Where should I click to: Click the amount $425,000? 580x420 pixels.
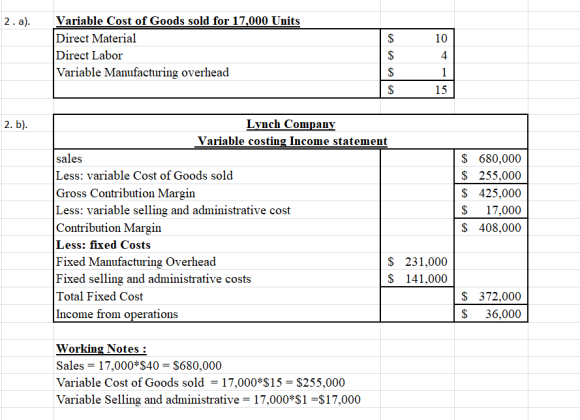(491, 193)
